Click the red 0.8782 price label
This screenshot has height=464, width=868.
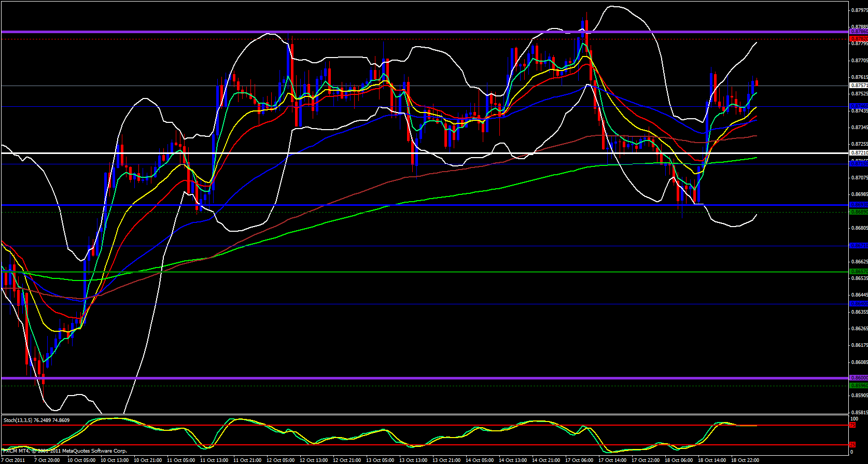pyautogui.click(x=858, y=38)
